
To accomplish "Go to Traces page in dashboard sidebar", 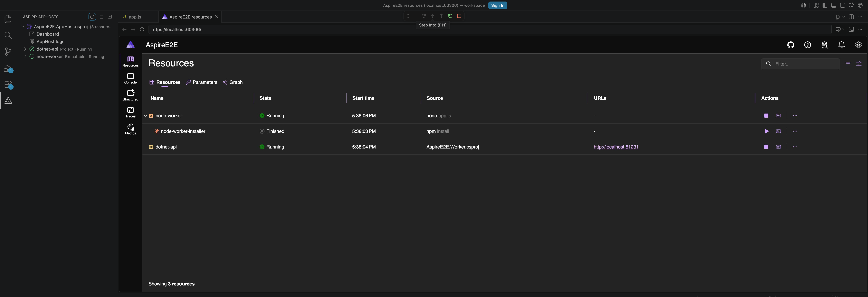I will 130,112.
